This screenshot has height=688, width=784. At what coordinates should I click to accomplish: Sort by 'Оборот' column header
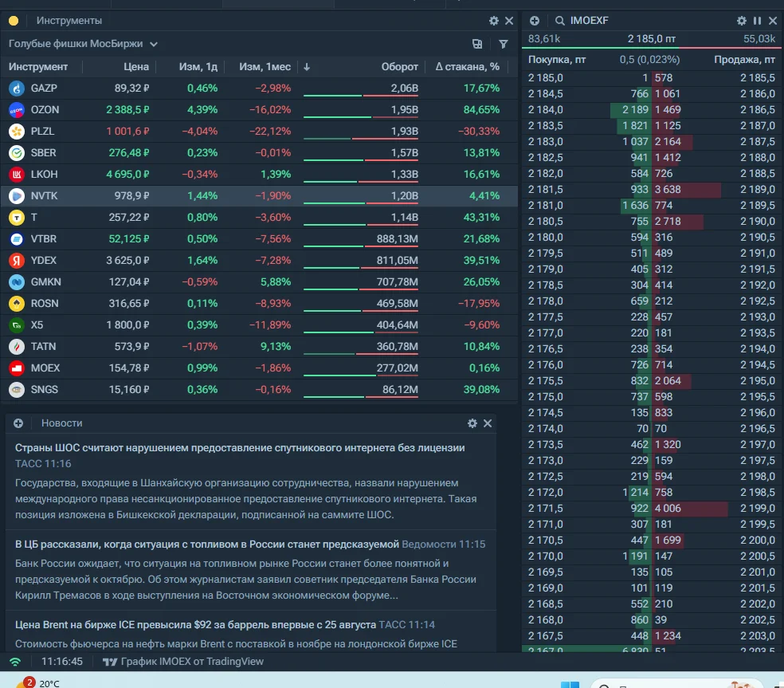pyautogui.click(x=399, y=66)
